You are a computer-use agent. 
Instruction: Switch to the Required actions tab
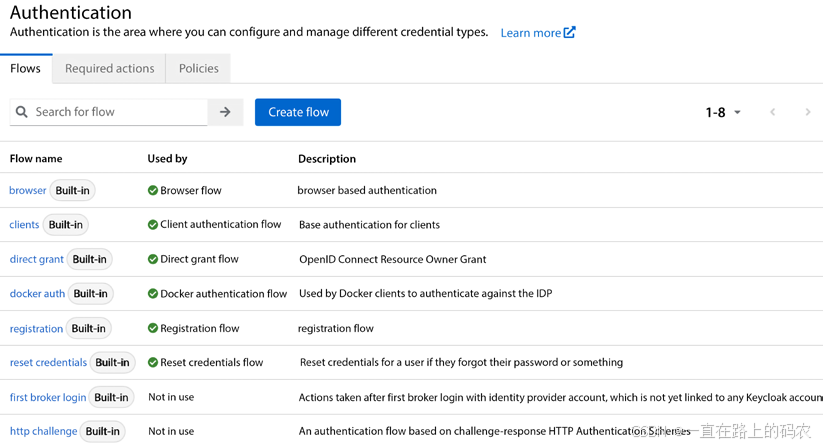109,68
